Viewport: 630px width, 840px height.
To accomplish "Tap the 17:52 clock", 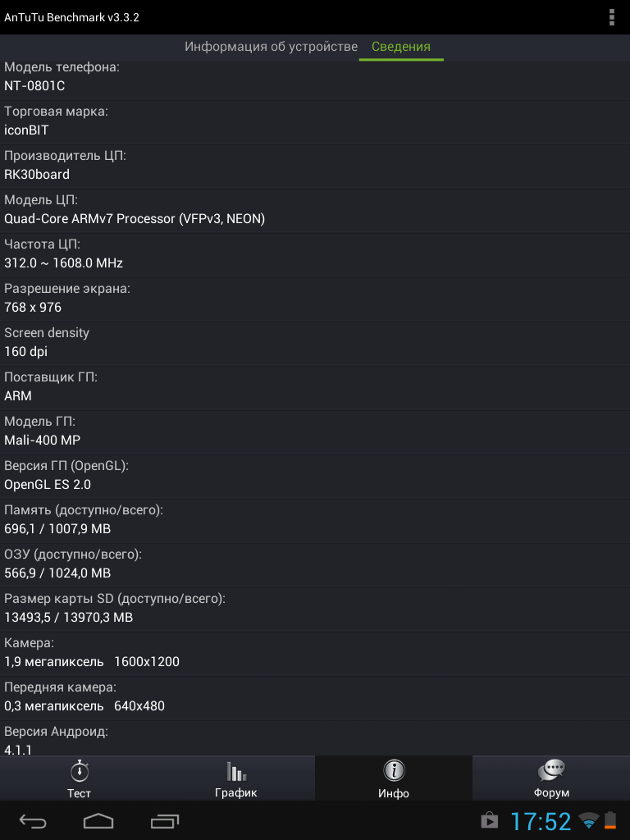I will pyautogui.click(x=540, y=821).
